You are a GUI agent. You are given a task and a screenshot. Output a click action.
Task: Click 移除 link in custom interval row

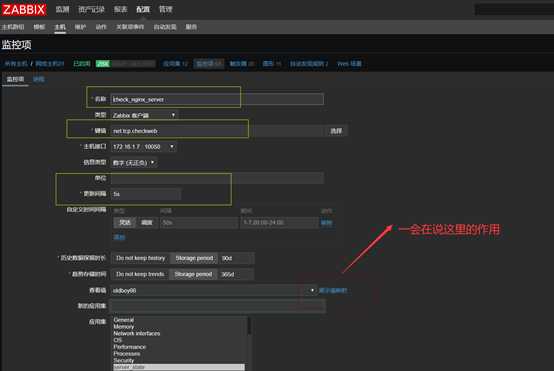click(326, 223)
